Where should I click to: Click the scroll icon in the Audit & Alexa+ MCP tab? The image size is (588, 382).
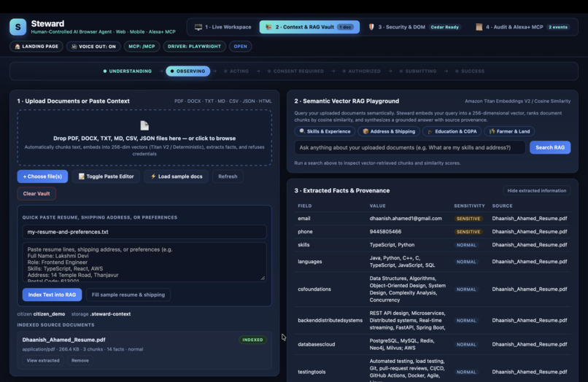click(x=479, y=27)
